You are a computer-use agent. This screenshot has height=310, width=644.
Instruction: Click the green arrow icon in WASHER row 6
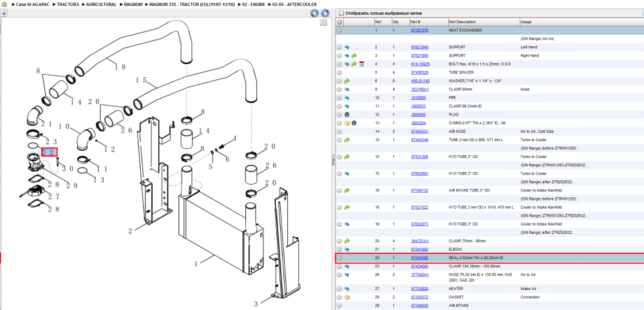(x=346, y=81)
